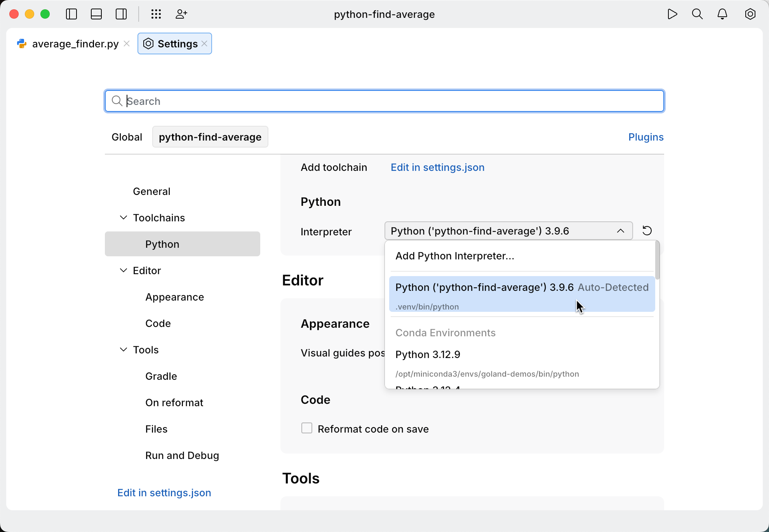The image size is (769, 532).
Task: Enable Reformat code on save
Action: [x=306, y=428]
